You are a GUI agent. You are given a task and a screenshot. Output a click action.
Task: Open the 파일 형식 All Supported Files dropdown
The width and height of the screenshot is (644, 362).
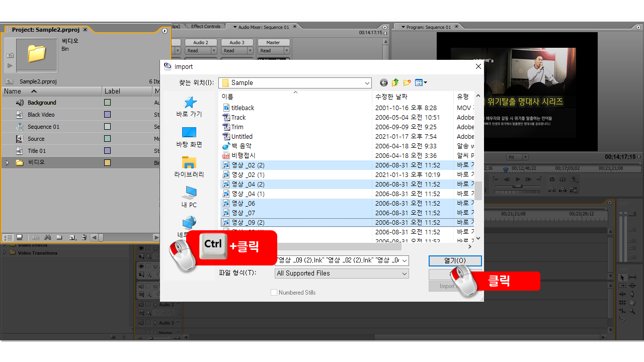click(405, 274)
